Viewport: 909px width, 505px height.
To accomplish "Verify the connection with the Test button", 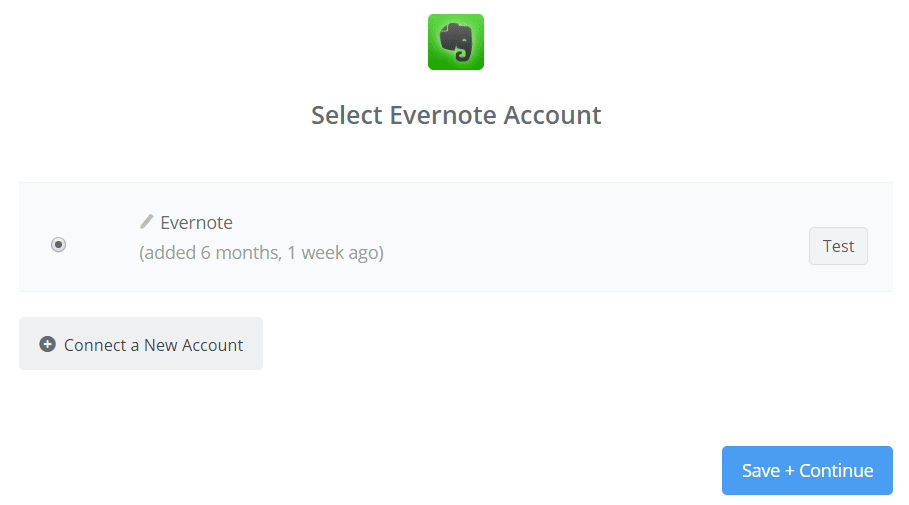I will 838,246.
